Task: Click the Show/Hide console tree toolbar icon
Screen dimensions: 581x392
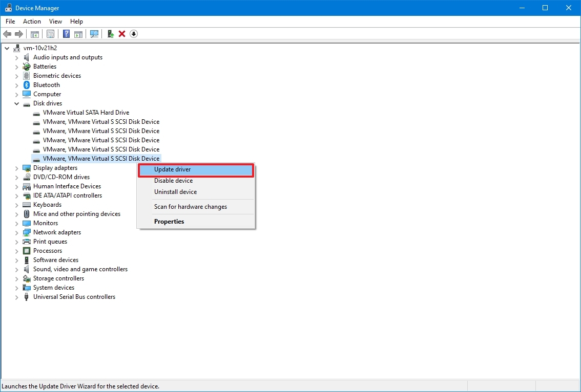Action: pyautogui.click(x=34, y=34)
